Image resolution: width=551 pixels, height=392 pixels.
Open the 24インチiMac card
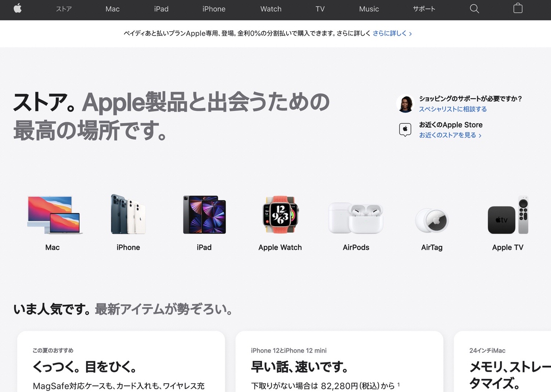pos(503,362)
